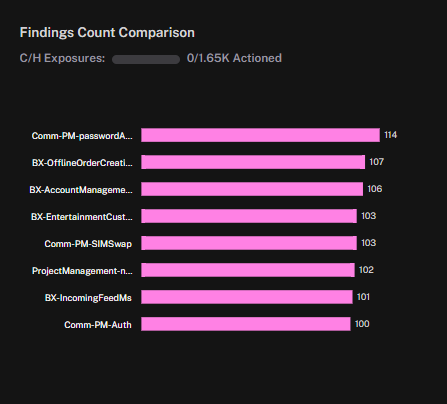Click the Findings Count Comparison title
This screenshot has height=404, width=447.
[x=107, y=33]
